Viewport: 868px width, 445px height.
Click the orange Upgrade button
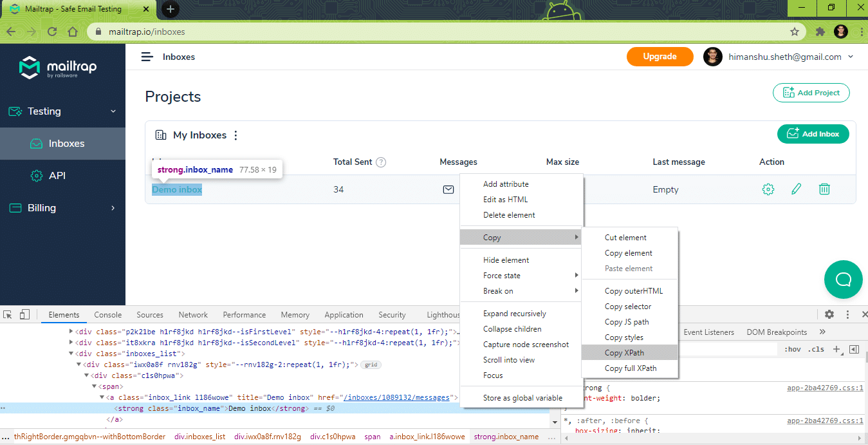click(660, 57)
